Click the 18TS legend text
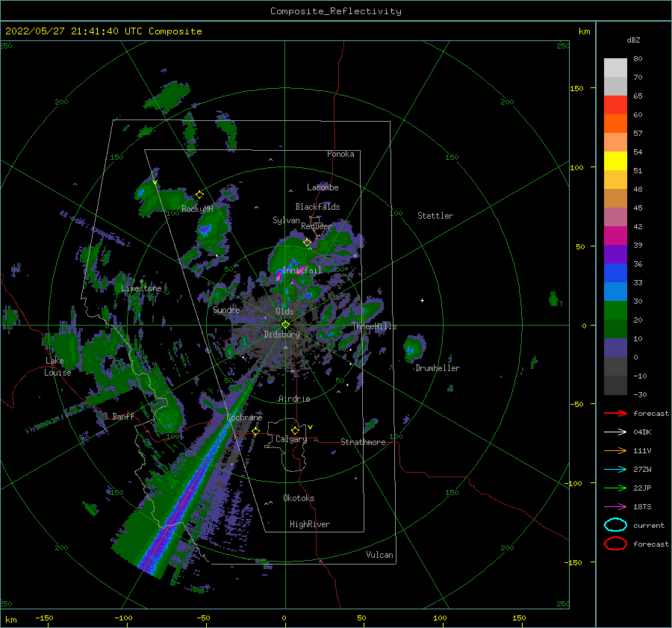This screenshot has height=628, width=672. (x=642, y=507)
